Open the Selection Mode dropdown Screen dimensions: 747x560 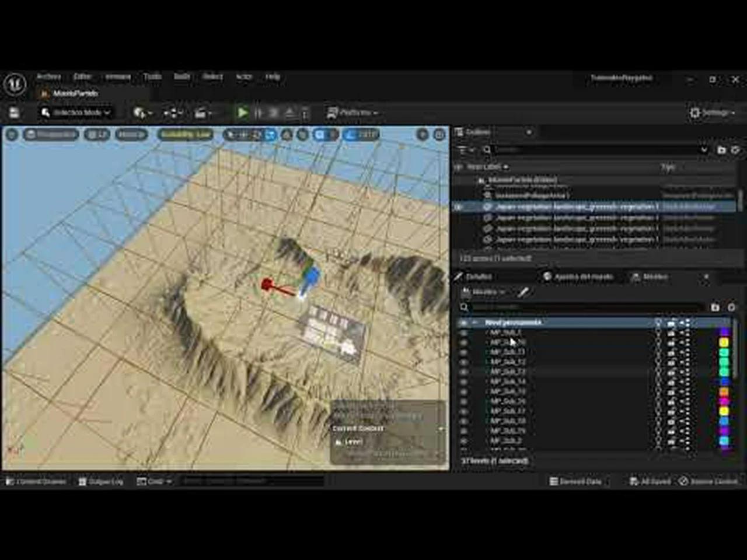click(76, 112)
